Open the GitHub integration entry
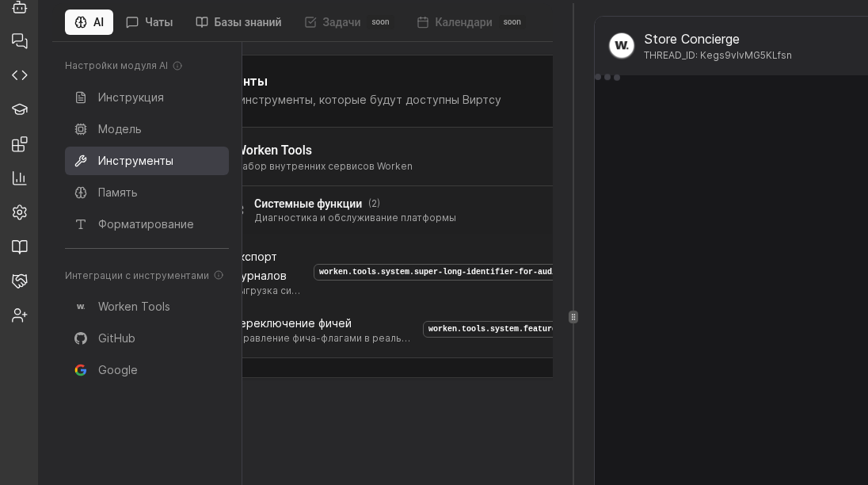This screenshot has width=868, height=485. pos(116,338)
